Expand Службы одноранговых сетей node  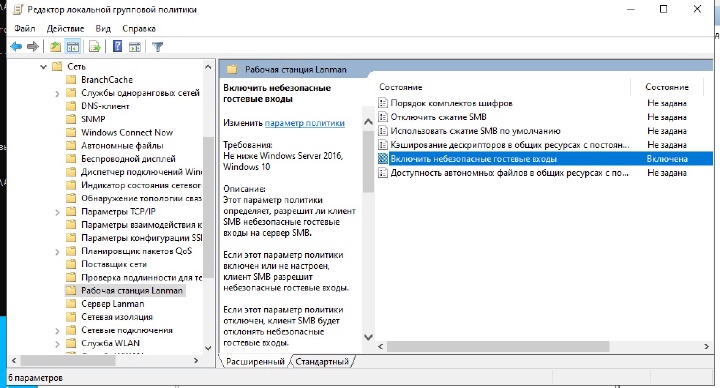pyautogui.click(x=57, y=93)
